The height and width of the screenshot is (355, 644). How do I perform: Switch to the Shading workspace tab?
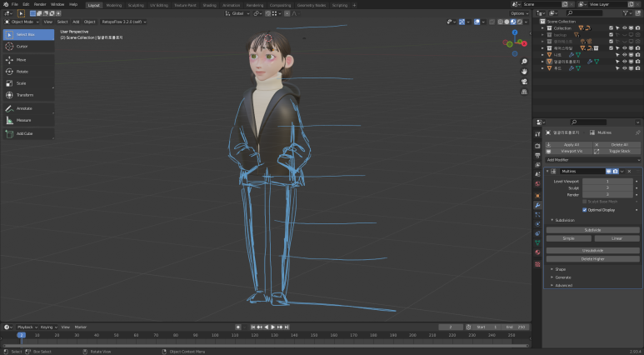pos(209,5)
